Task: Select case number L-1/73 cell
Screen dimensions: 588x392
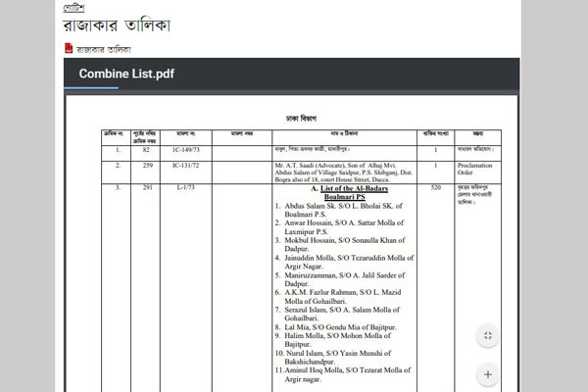Action: 186,187
